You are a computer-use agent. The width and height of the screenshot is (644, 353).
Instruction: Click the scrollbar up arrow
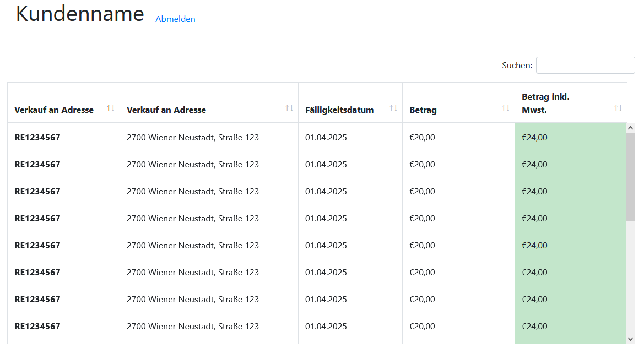click(630, 127)
